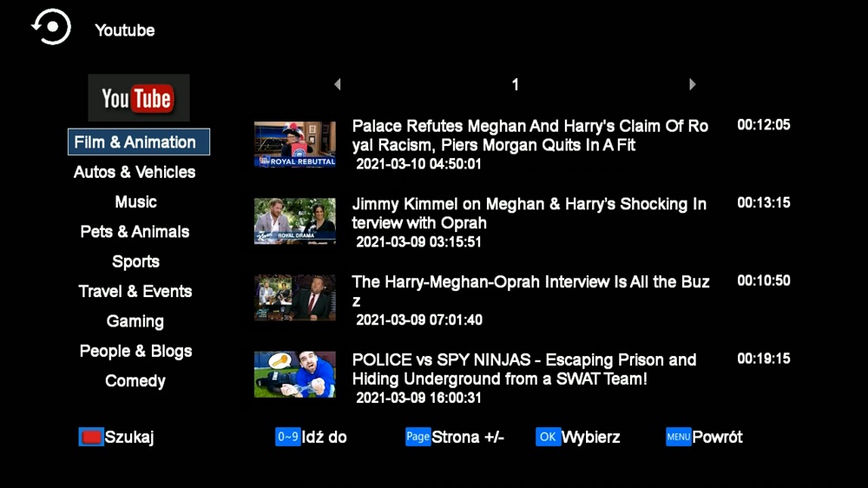Click the Powrót return label
Screen dimensions: 868x488
718,437
